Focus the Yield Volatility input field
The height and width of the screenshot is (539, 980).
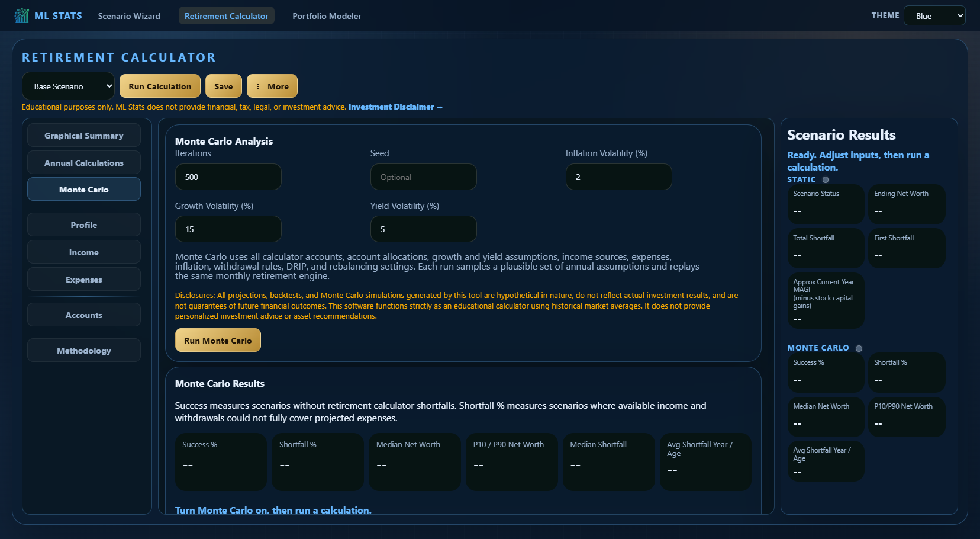coord(423,229)
